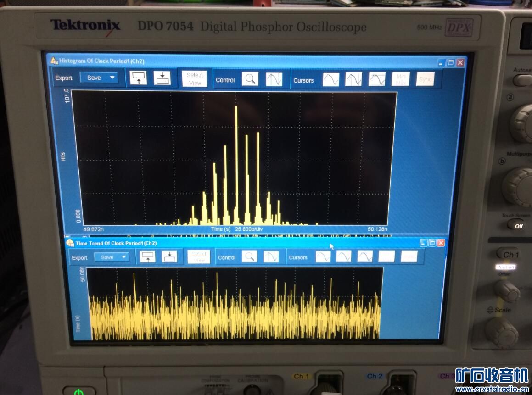Click upward export icon in Histogram toolbar
532x395 pixels.
pos(139,78)
